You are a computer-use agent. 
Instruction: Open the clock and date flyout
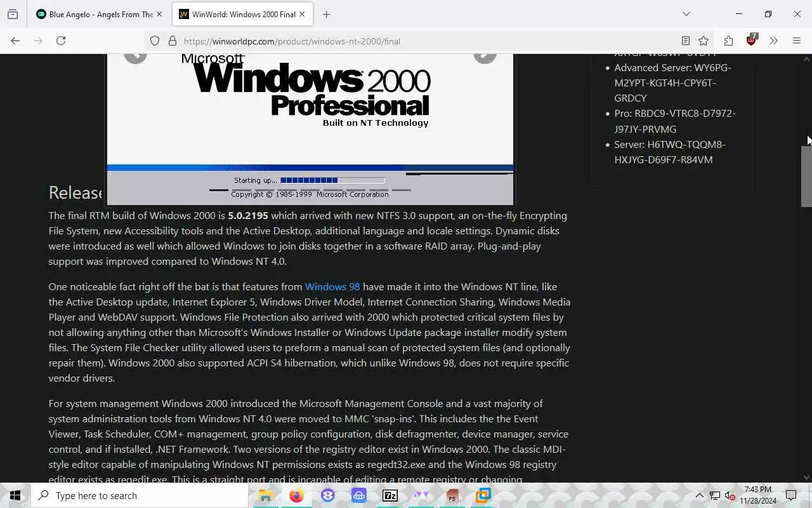point(758,495)
